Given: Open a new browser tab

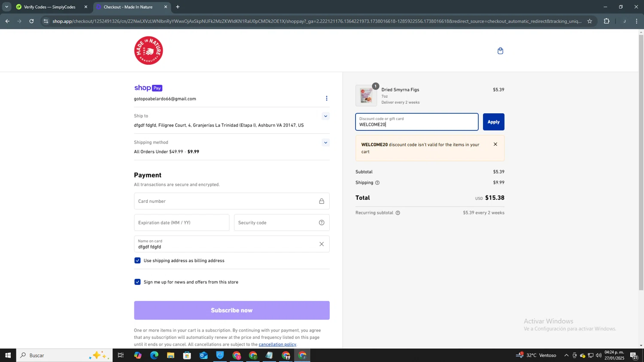Looking at the screenshot, I should [178, 7].
